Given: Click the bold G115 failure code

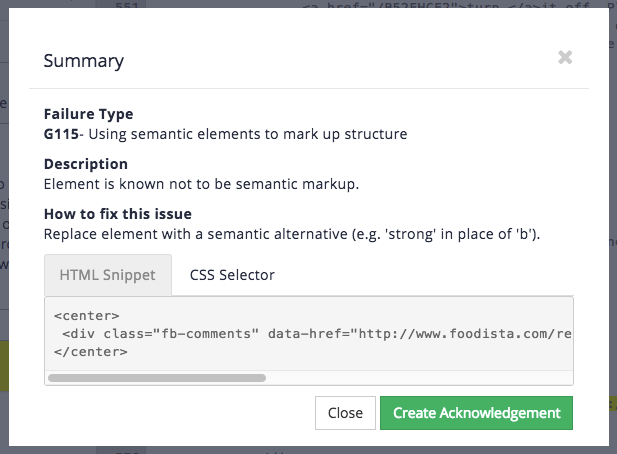Looking at the screenshot, I should (61, 133).
